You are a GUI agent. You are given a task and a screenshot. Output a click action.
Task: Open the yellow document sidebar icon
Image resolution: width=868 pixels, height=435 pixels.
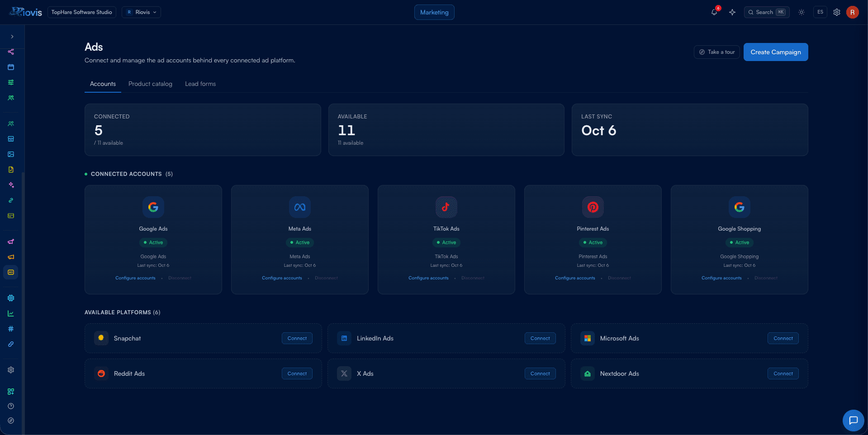tap(11, 170)
